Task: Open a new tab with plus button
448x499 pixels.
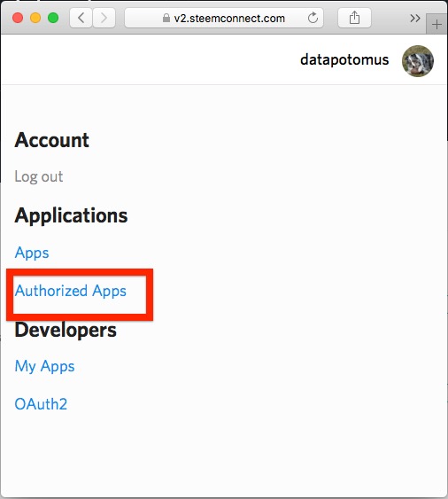Action: pos(436,24)
